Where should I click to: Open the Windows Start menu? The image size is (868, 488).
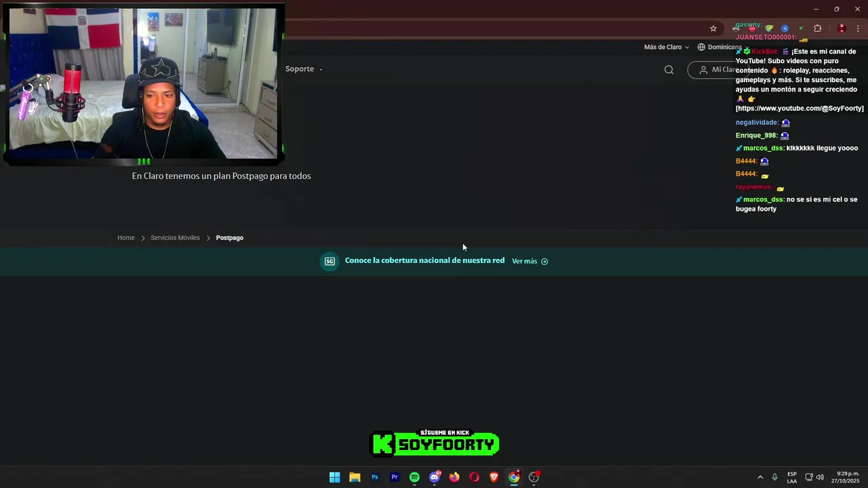pyautogui.click(x=334, y=477)
